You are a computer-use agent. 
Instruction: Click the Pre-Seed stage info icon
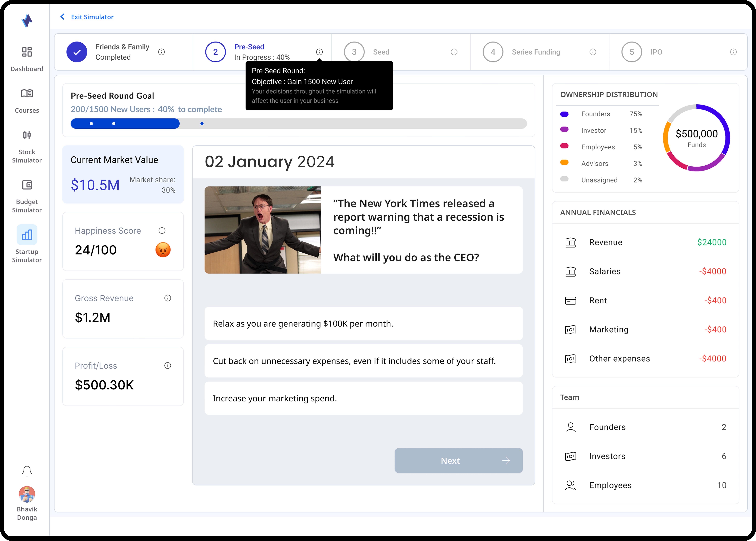pyautogui.click(x=319, y=52)
